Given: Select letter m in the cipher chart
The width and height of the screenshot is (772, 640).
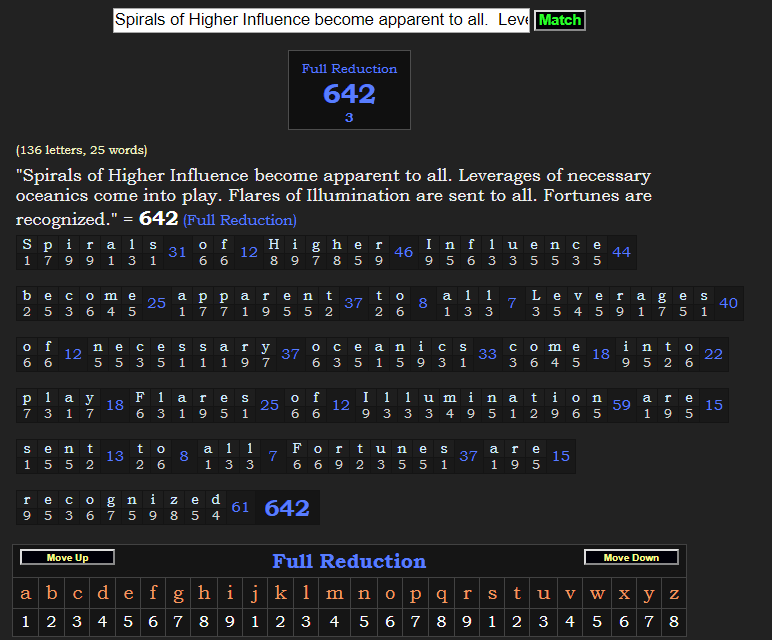Looking at the screenshot, I should pyautogui.click(x=335, y=594).
